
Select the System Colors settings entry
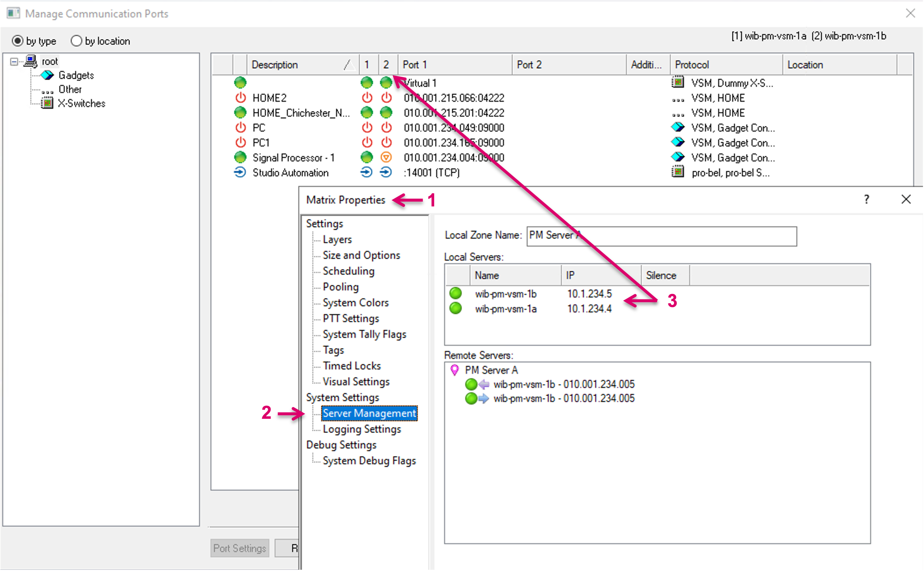[x=355, y=302]
